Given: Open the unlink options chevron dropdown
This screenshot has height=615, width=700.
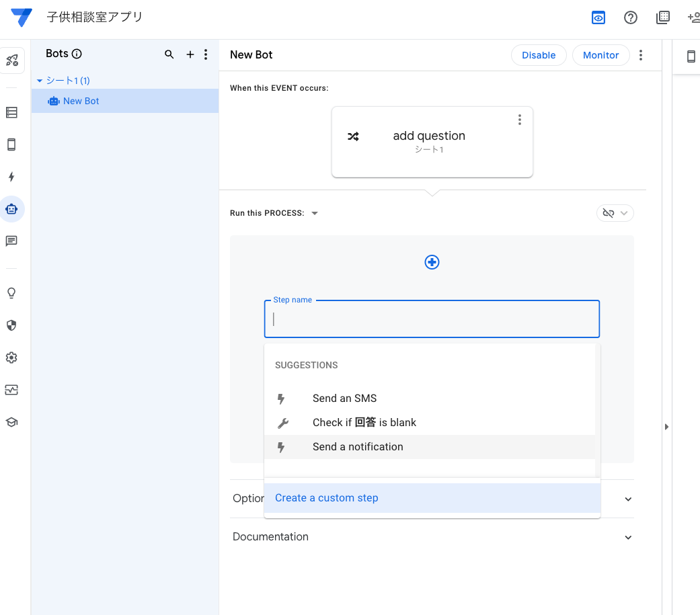Looking at the screenshot, I should 624,213.
